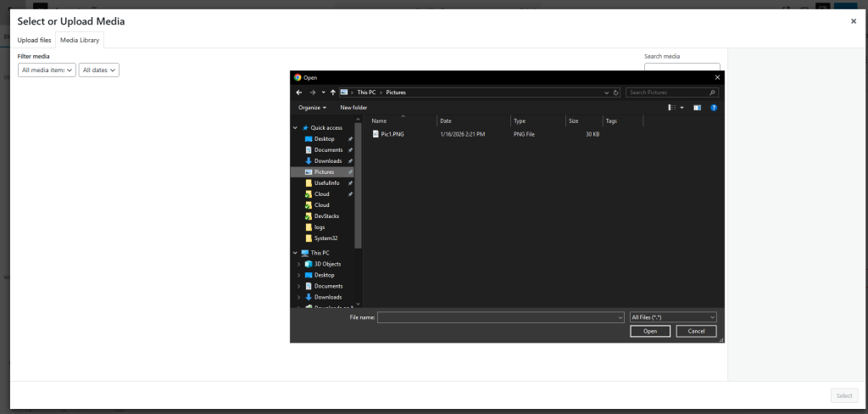The width and height of the screenshot is (868, 414).
Task: Refresh the Pictures folder listing
Action: tap(616, 92)
